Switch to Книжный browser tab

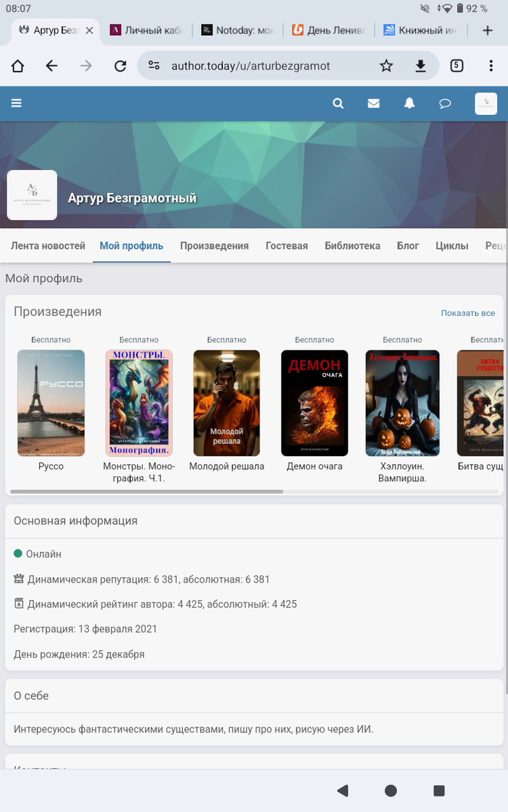click(420, 30)
